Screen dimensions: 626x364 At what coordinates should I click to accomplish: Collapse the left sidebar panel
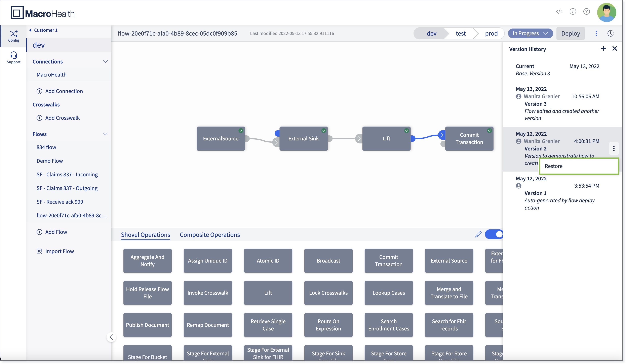[x=111, y=337]
